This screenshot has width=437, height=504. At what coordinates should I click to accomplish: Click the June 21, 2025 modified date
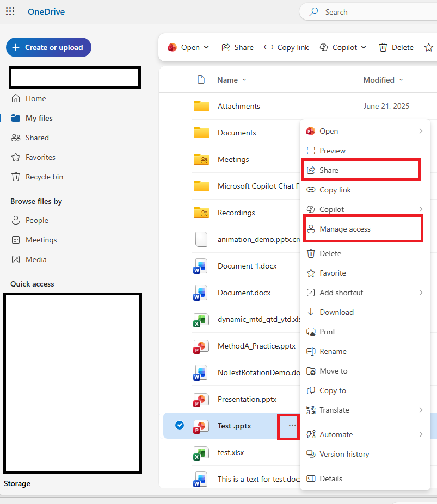click(x=386, y=107)
